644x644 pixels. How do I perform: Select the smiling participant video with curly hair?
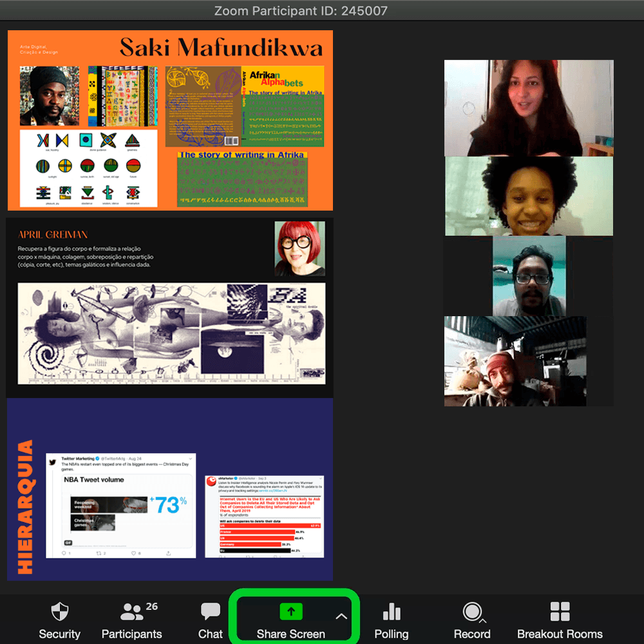pos(529,196)
